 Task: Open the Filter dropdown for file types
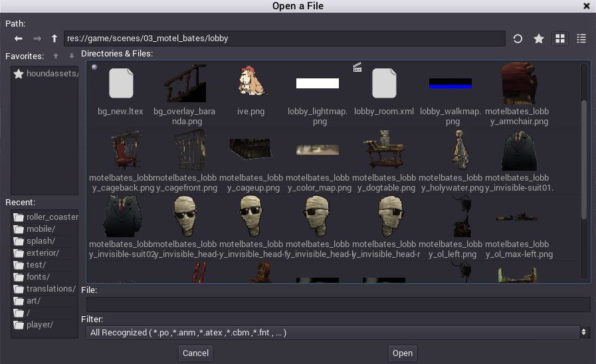click(x=338, y=332)
